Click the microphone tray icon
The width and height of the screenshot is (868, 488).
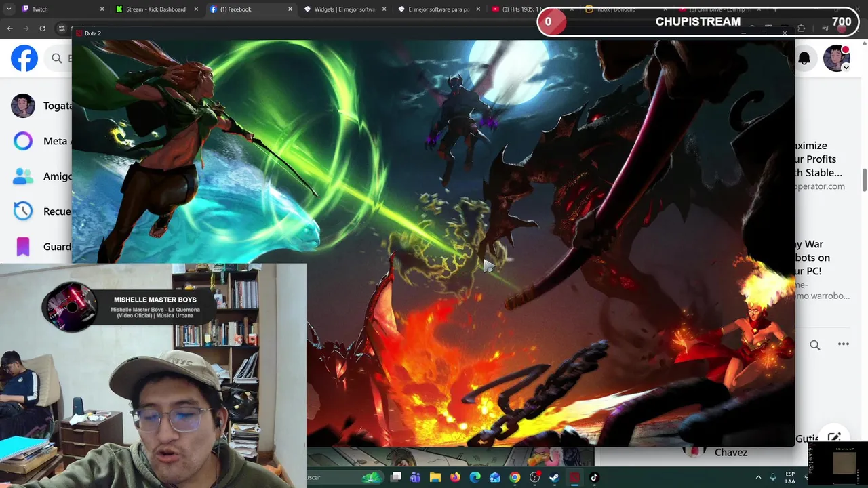(773, 477)
